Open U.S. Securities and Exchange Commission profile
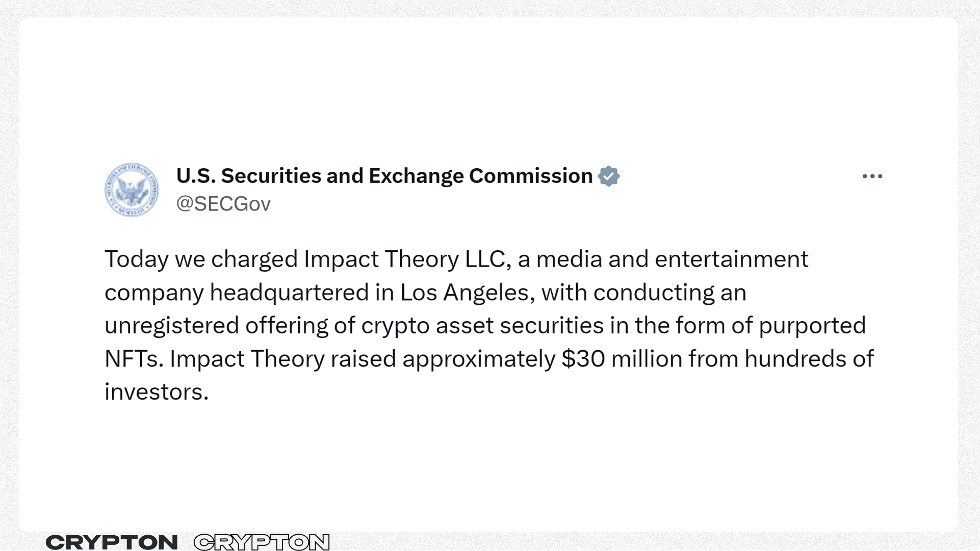The image size is (980, 551). pyautogui.click(x=384, y=176)
